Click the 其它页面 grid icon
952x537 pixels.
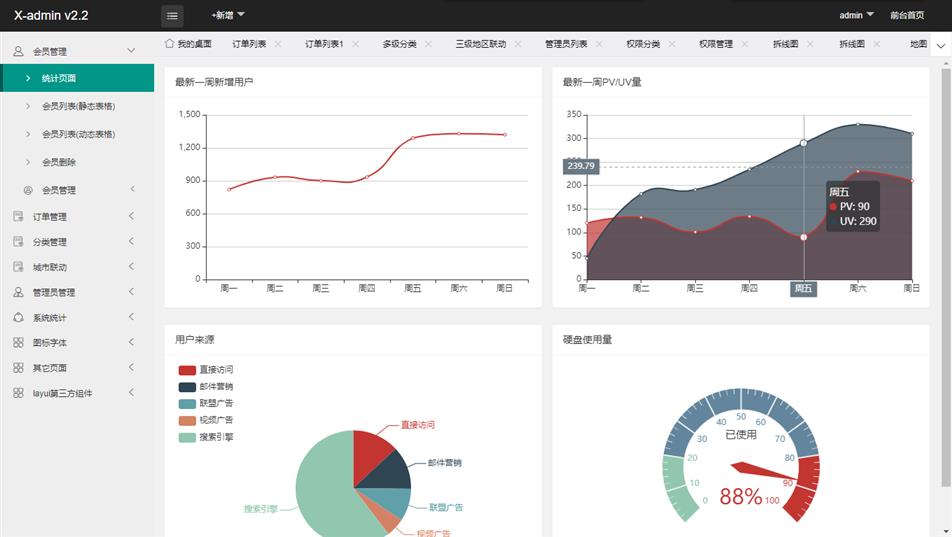click(x=18, y=368)
